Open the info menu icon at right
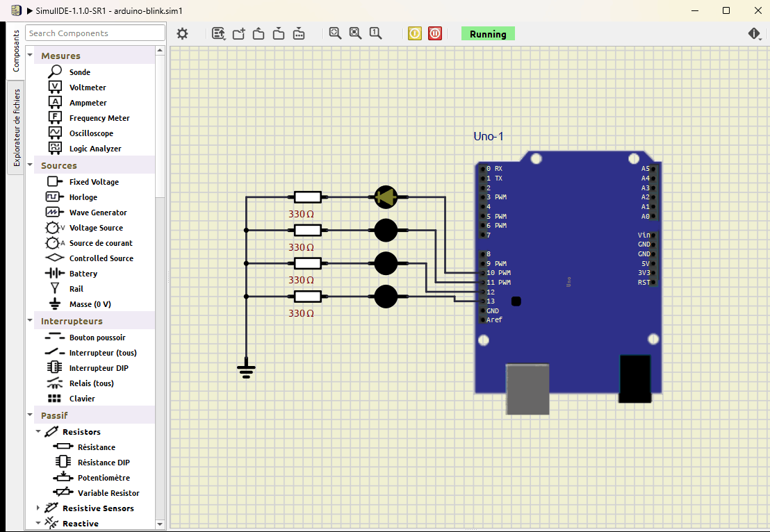 pyautogui.click(x=754, y=33)
